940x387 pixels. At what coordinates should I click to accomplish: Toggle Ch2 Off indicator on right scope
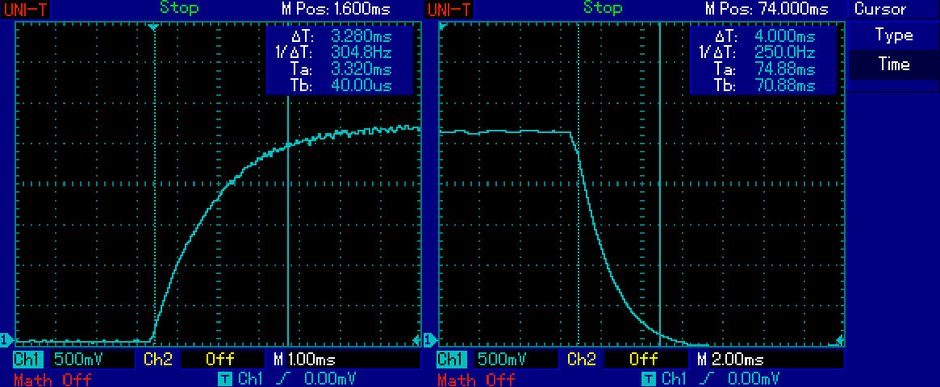[643, 359]
